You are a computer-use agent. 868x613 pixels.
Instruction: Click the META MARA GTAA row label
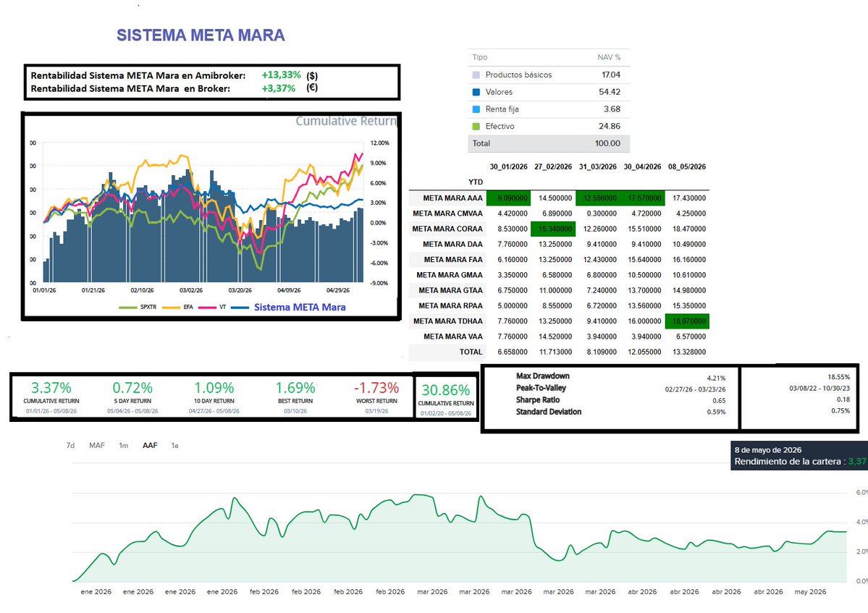(x=450, y=290)
